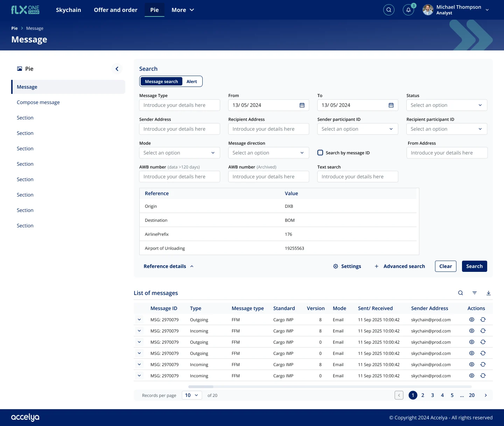Open the global search icon in header
This screenshot has height=426, width=504.
pos(388,10)
